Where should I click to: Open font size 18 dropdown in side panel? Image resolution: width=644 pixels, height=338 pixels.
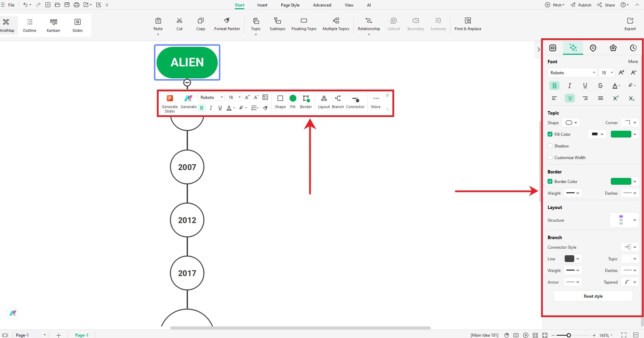tap(607, 73)
